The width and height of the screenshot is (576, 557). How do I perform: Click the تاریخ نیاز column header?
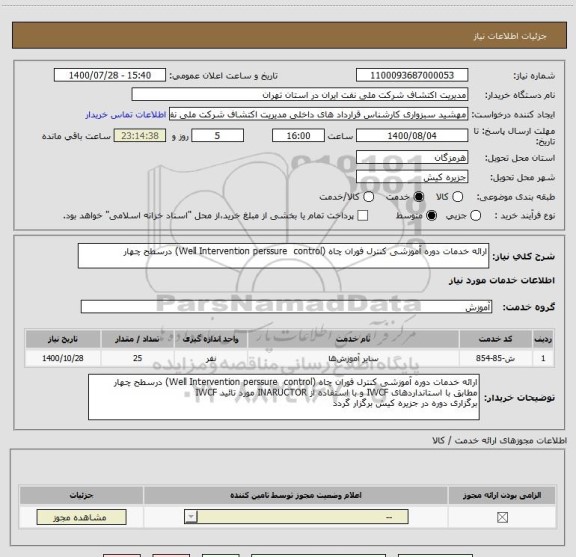coord(63,339)
